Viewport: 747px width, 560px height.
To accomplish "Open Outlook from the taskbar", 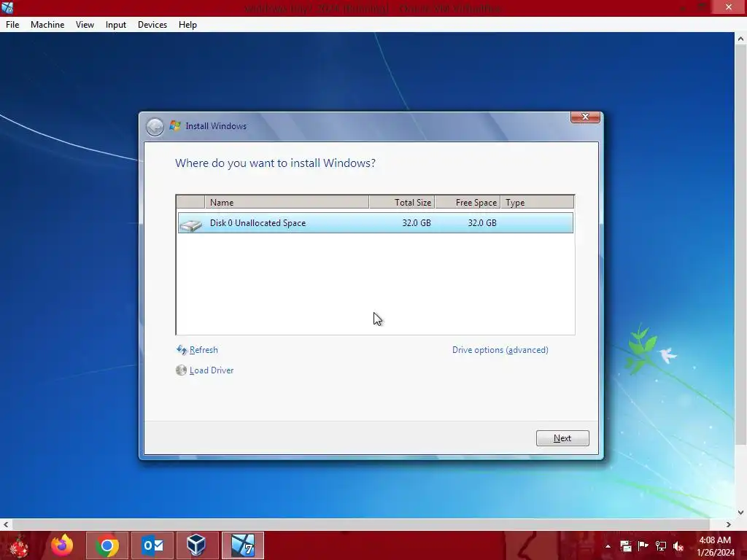I will tap(152, 545).
